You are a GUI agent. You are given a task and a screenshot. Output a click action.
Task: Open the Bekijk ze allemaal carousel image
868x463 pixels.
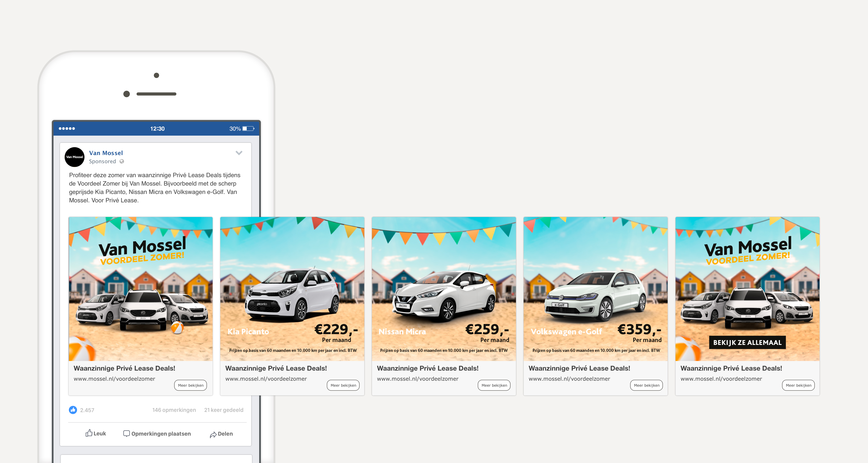pos(747,289)
